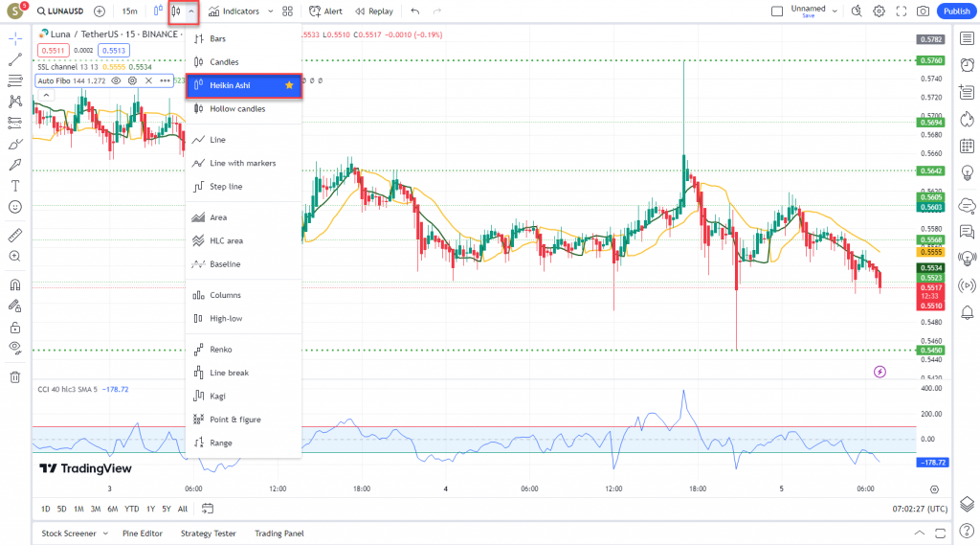The image size is (980, 545).
Task: Collapse the chart type dropdown arrow
Action: (x=191, y=11)
